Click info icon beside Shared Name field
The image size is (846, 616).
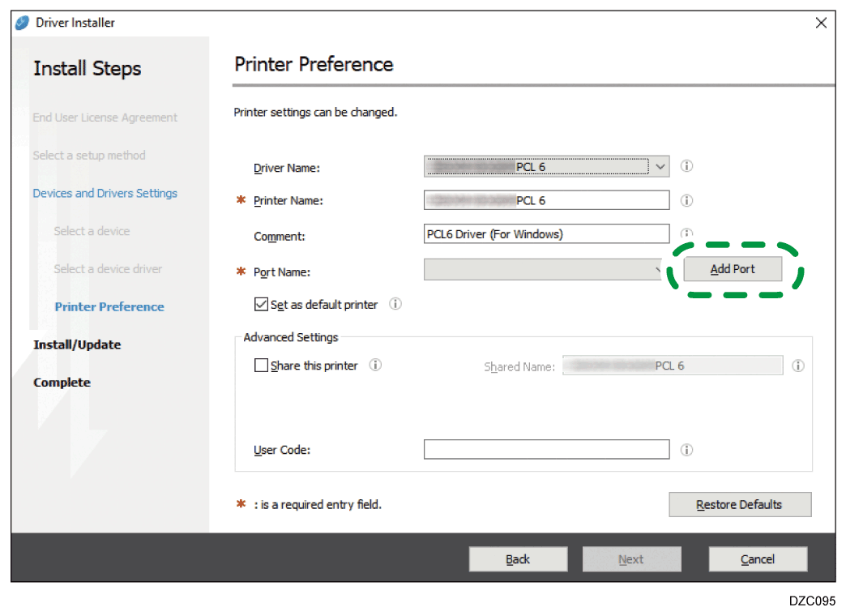pos(798,366)
